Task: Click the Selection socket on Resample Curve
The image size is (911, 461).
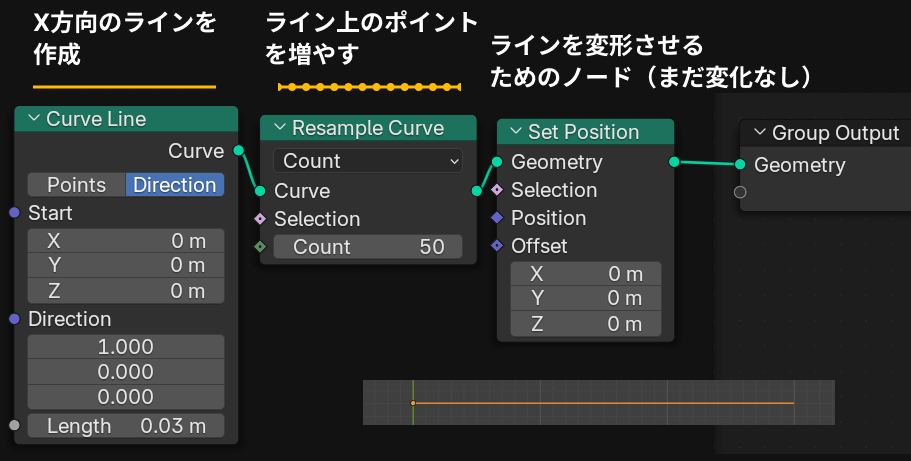Action: (x=260, y=219)
